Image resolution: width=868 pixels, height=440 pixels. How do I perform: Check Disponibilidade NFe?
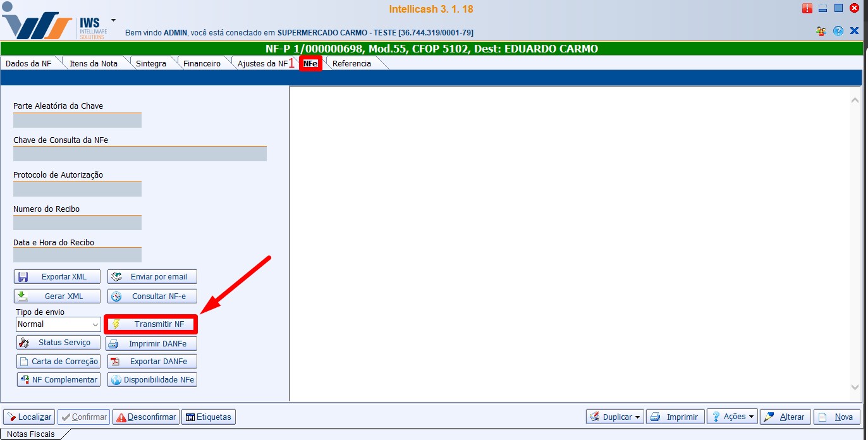[152, 380]
